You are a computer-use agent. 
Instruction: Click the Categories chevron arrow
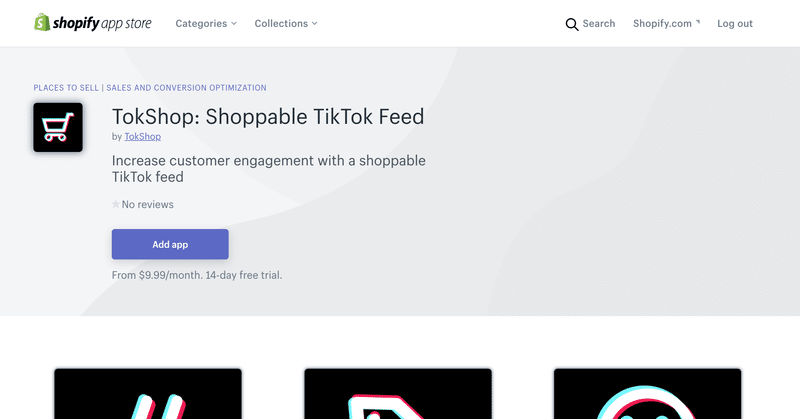[234, 23]
